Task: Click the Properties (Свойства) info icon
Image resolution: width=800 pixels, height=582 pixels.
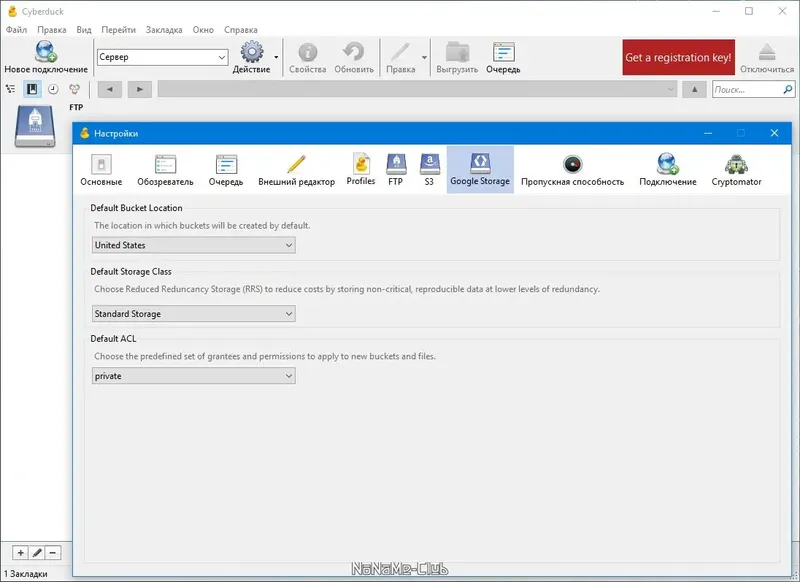Action: (x=308, y=52)
